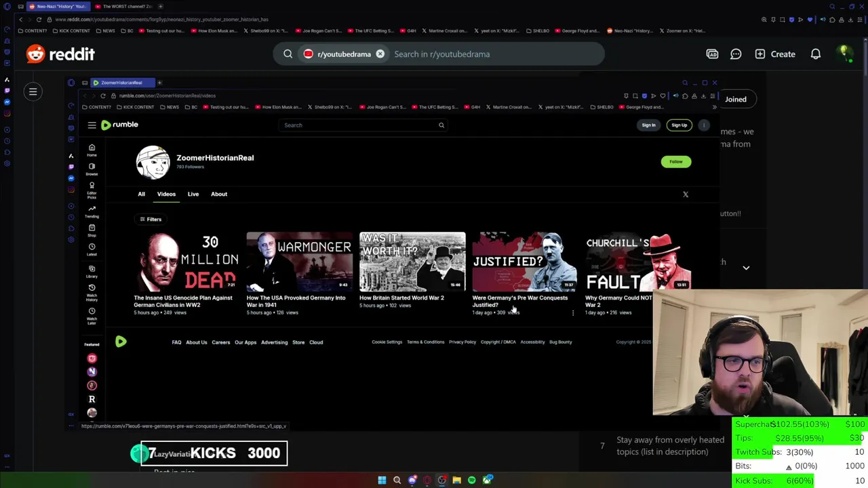
Task: Open Rumble three-dot options menu
Action: [x=704, y=125]
